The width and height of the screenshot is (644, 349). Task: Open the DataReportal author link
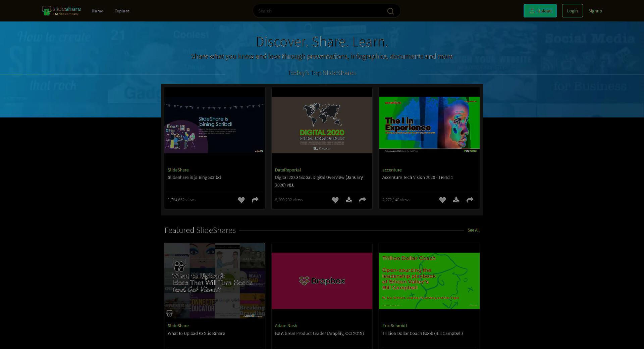pyautogui.click(x=288, y=170)
